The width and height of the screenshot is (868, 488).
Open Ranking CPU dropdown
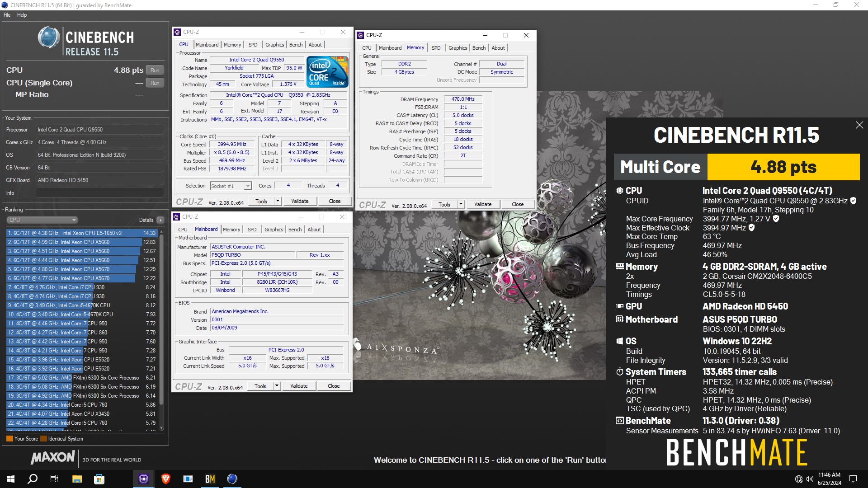click(42, 220)
